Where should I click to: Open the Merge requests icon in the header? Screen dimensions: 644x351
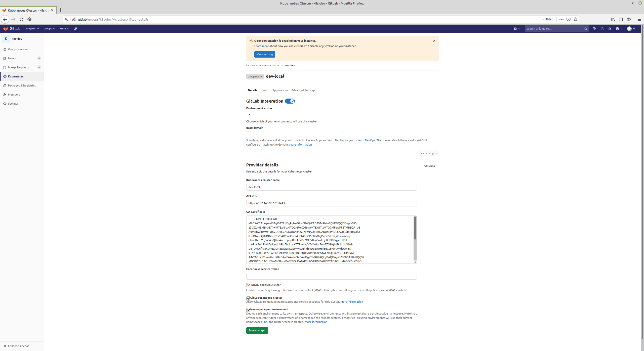602,29
